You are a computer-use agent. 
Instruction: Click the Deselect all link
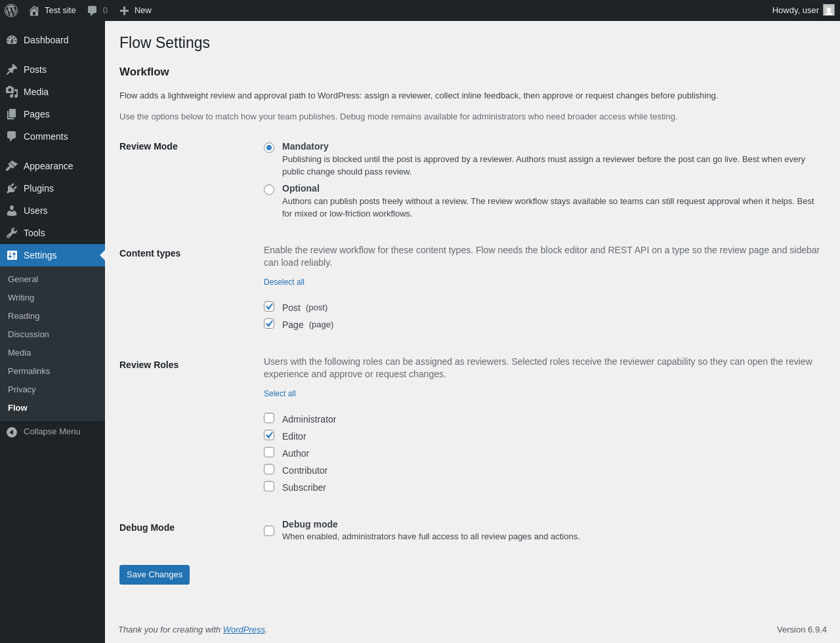coord(284,282)
